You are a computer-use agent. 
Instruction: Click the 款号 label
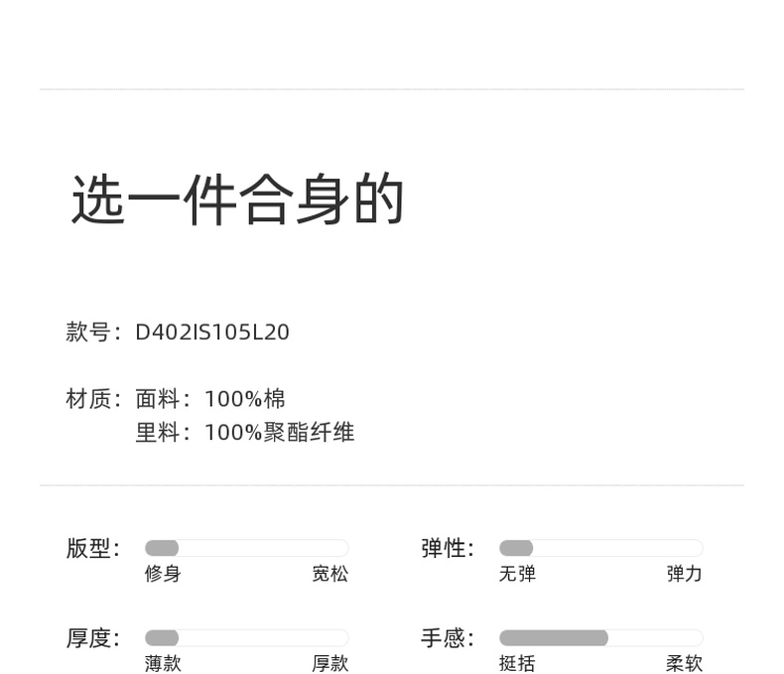92,332
